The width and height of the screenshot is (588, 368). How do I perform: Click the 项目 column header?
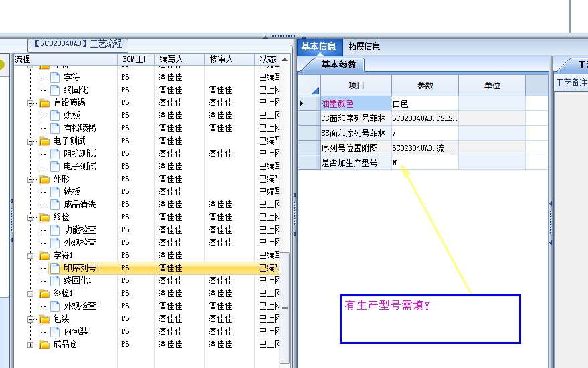tap(356, 86)
